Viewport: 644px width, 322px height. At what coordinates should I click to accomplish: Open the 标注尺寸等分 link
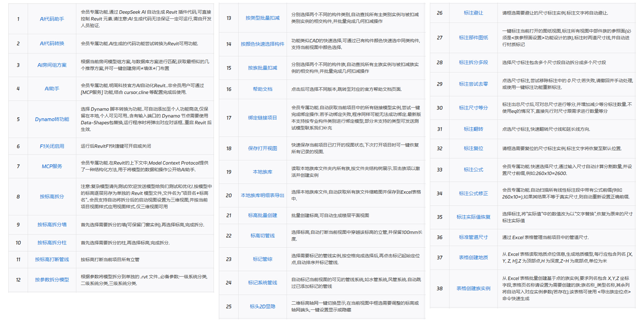point(473,108)
